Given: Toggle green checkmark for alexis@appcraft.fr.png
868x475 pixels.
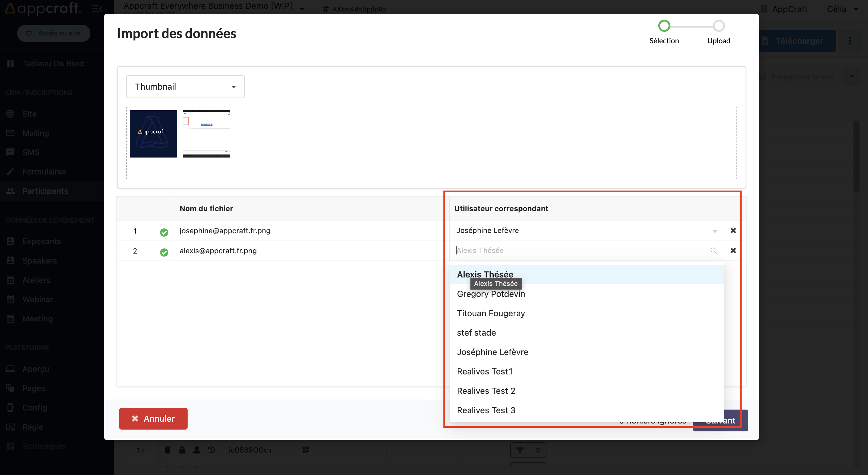Looking at the screenshot, I should tap(164, 251).
